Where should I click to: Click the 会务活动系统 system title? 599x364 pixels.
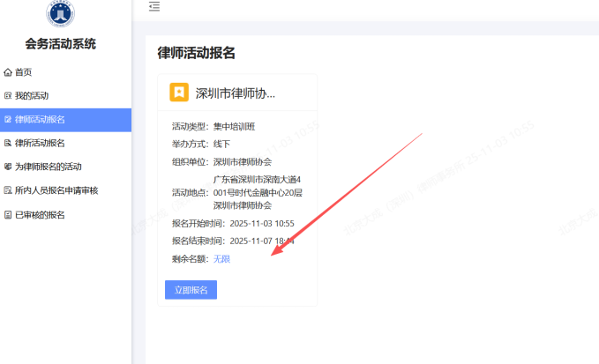click(x=60, y=44)
